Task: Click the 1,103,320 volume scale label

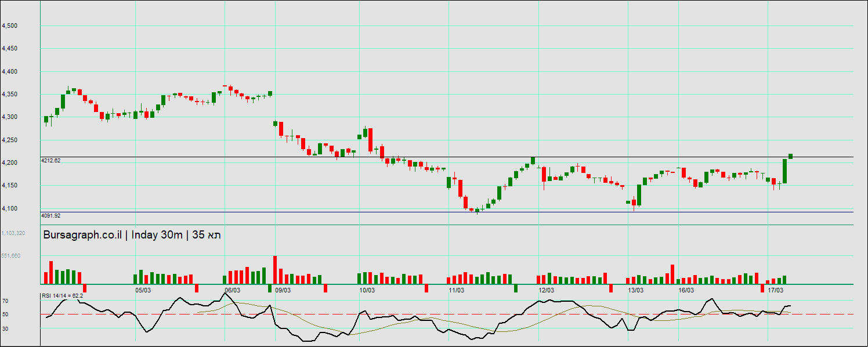Action: pos(13,233)
